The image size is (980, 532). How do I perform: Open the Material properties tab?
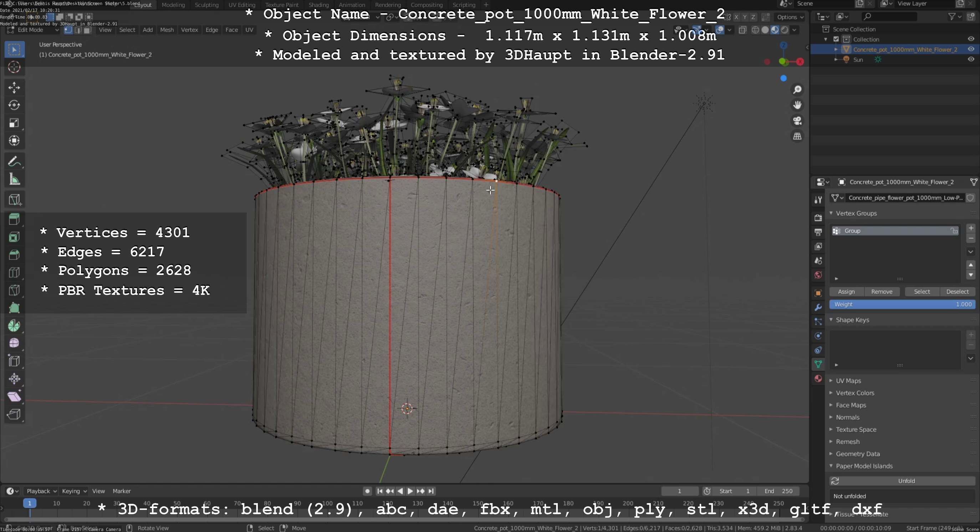[818, 378]
